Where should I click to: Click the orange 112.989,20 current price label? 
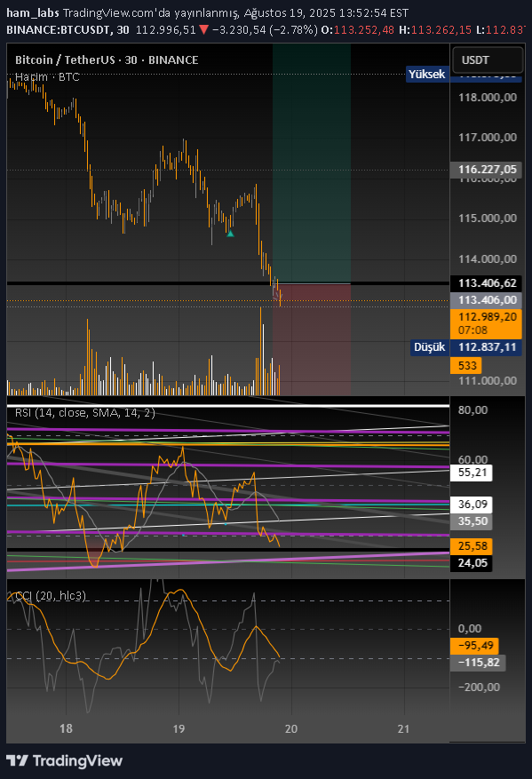[487, 323]
